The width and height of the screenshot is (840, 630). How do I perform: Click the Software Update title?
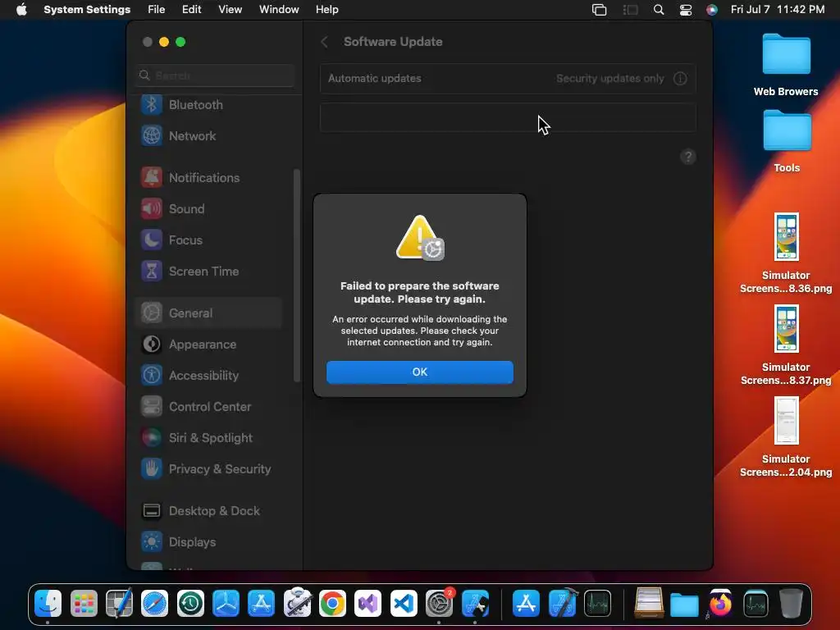393,42
